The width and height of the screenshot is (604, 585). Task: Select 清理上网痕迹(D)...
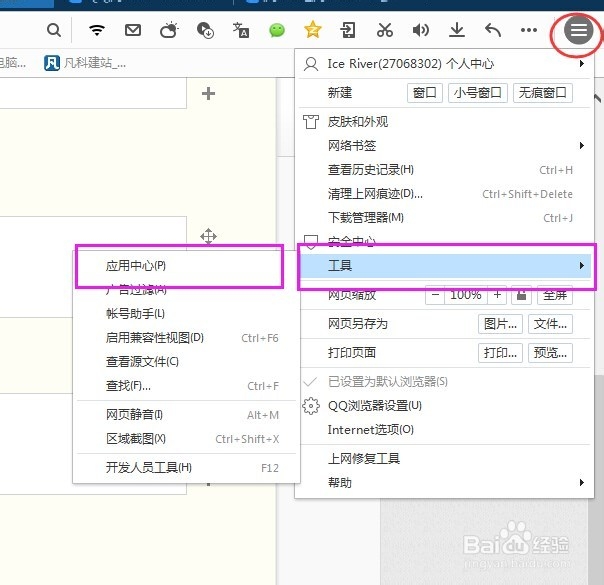coord(445,194)
